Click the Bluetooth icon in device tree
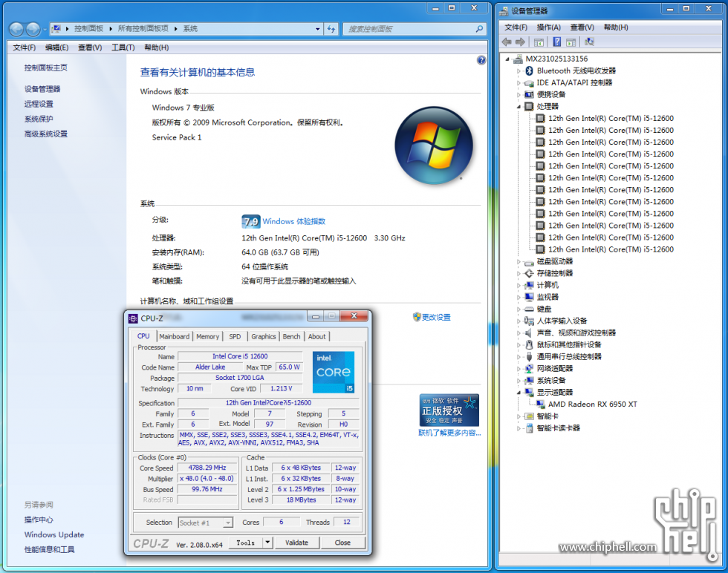 coord(529,71)
